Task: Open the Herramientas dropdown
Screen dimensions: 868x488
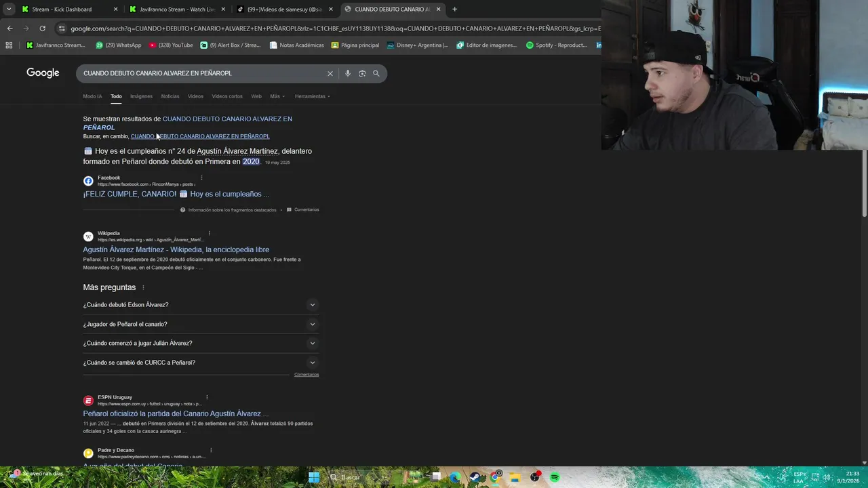Action: point(312,96)
